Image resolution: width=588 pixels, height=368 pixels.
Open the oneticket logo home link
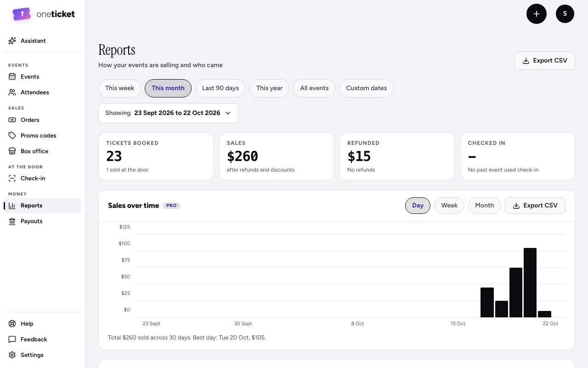tap(44, 14)
